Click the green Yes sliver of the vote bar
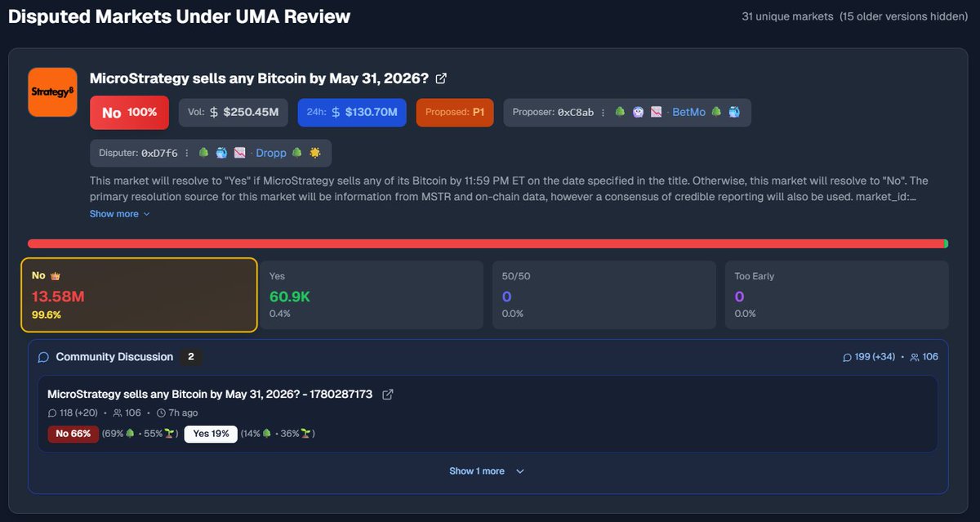This screenshot has height=522, width=980. click(x=946, y=243)
